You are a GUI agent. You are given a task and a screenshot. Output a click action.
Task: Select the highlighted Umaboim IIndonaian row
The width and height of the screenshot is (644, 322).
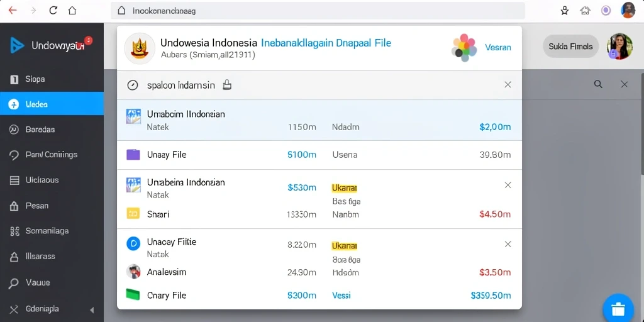[319, 120]
